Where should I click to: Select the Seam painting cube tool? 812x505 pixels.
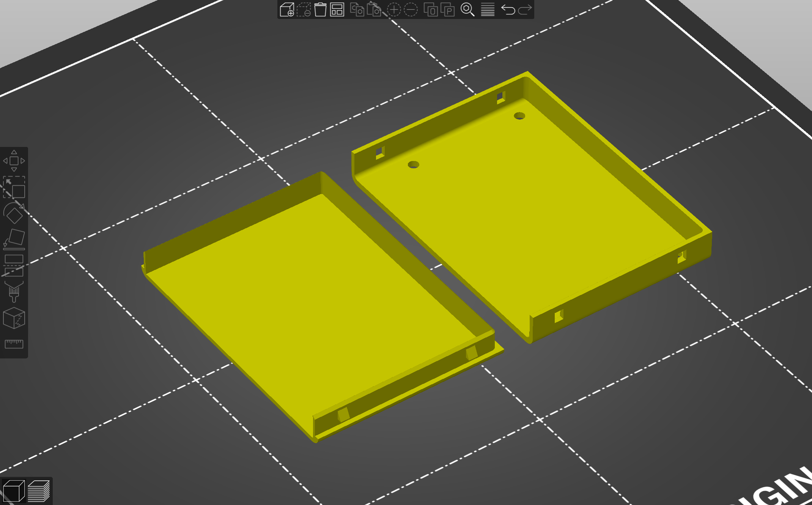[x=14, y=318]
